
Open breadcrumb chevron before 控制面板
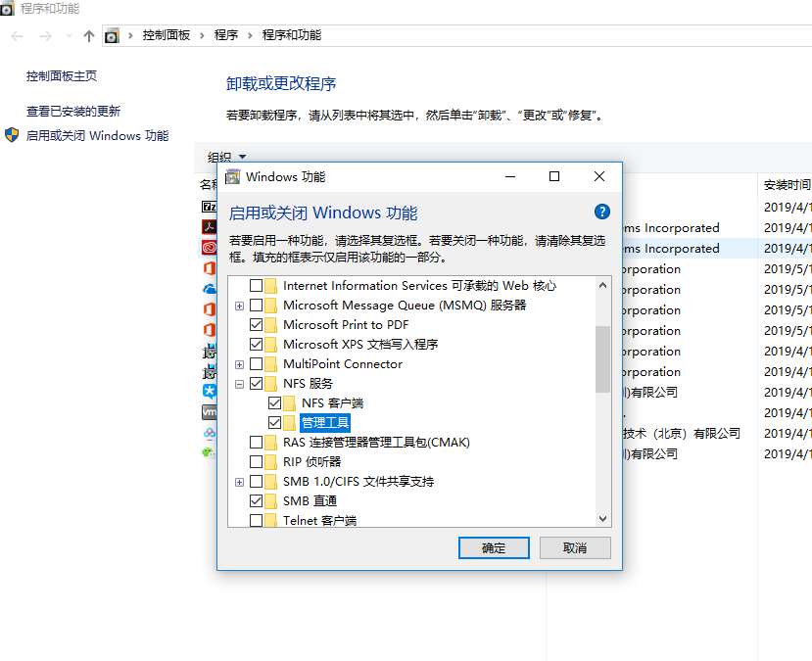click(130, 35)
